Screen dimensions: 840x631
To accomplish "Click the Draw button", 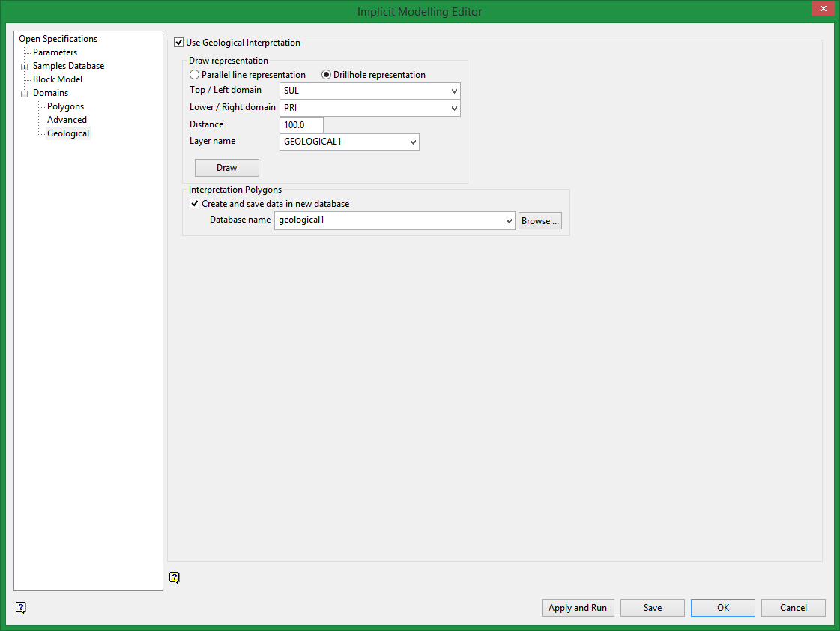I will (226, 168).
